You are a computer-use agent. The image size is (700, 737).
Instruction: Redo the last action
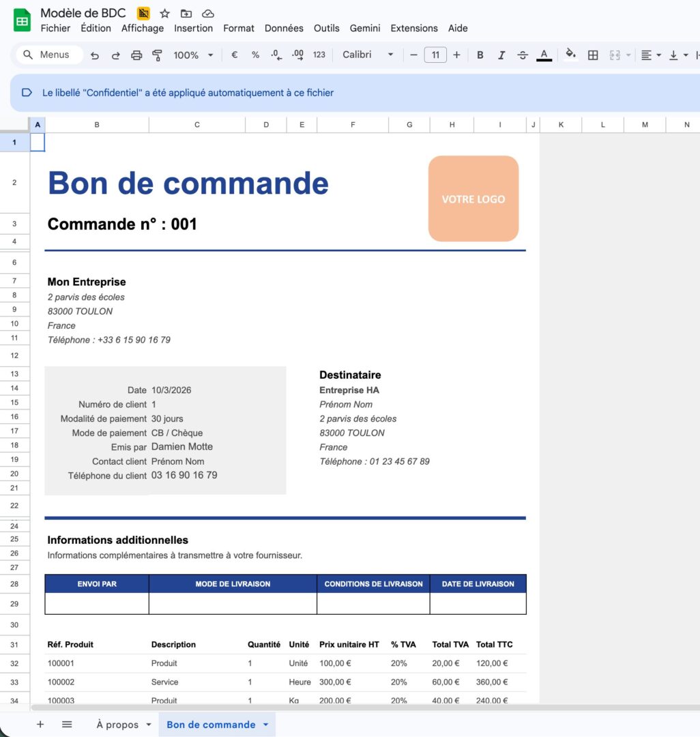[115, 55]
